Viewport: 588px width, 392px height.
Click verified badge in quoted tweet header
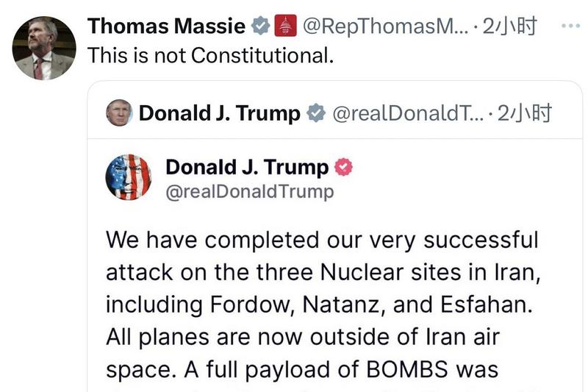coord(315,113)
